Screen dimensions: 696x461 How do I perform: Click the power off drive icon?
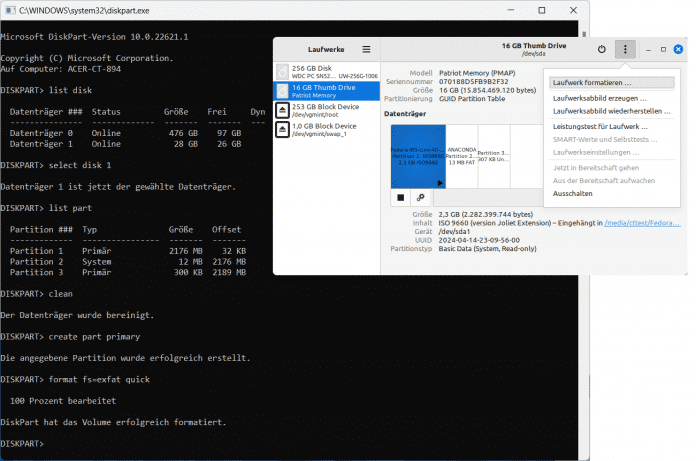[x=601, y=49]
